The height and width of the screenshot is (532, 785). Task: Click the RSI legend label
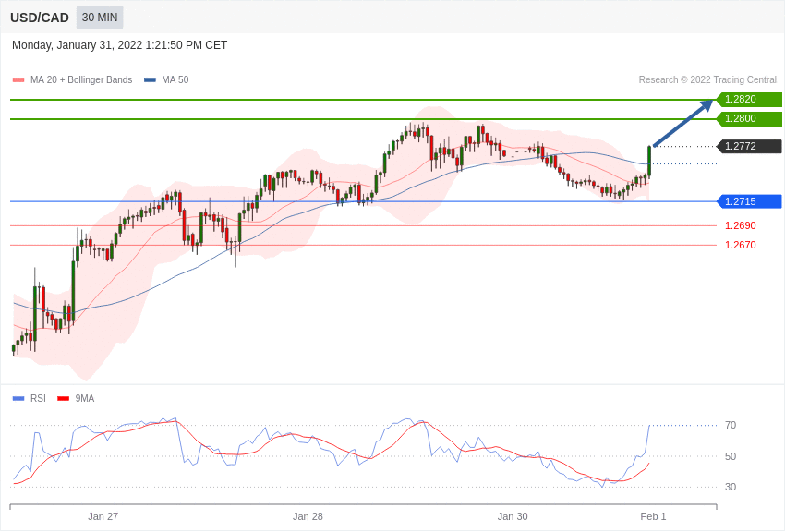tap(38, 398)
